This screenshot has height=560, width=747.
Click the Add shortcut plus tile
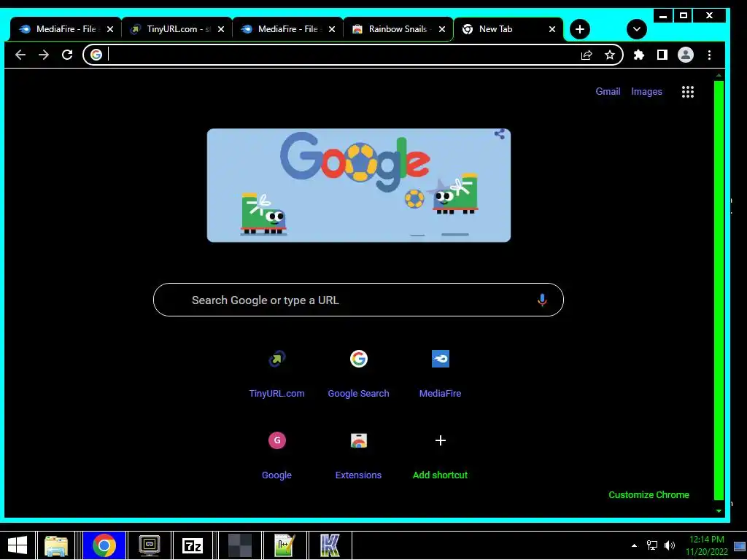440,455
